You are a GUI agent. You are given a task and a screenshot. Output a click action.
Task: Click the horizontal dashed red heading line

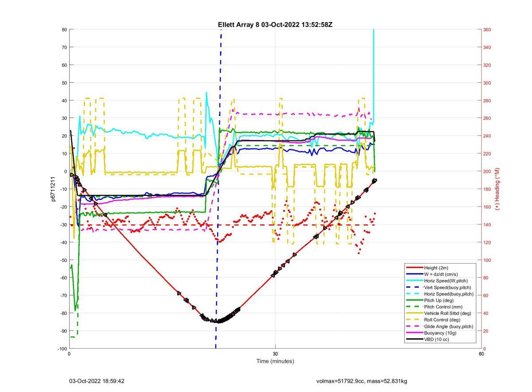[x=222, y=225]
